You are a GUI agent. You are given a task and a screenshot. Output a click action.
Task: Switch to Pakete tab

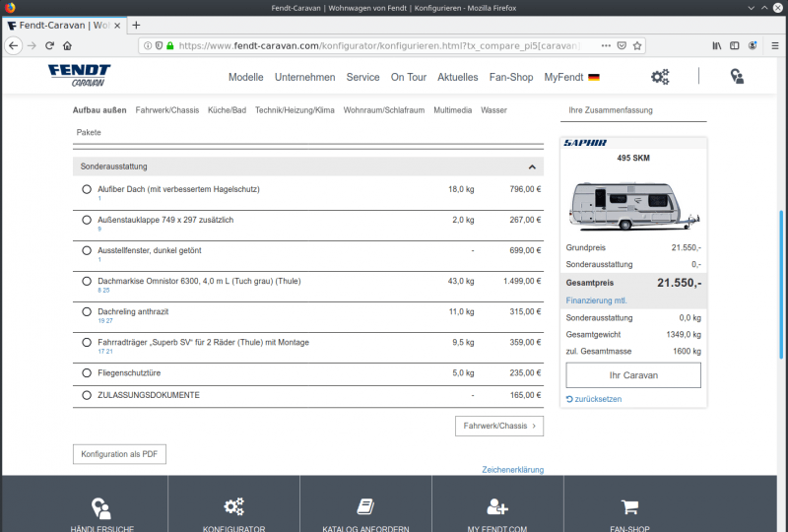89,132
